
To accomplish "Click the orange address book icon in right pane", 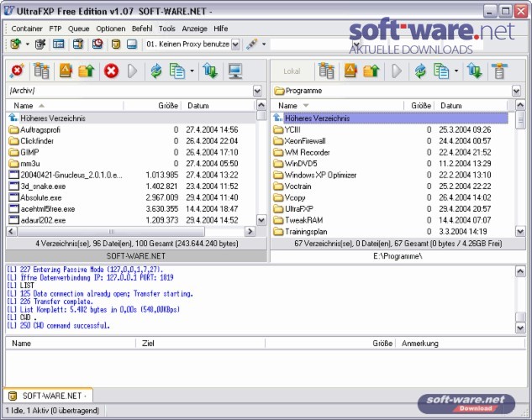I will point(350,71).
